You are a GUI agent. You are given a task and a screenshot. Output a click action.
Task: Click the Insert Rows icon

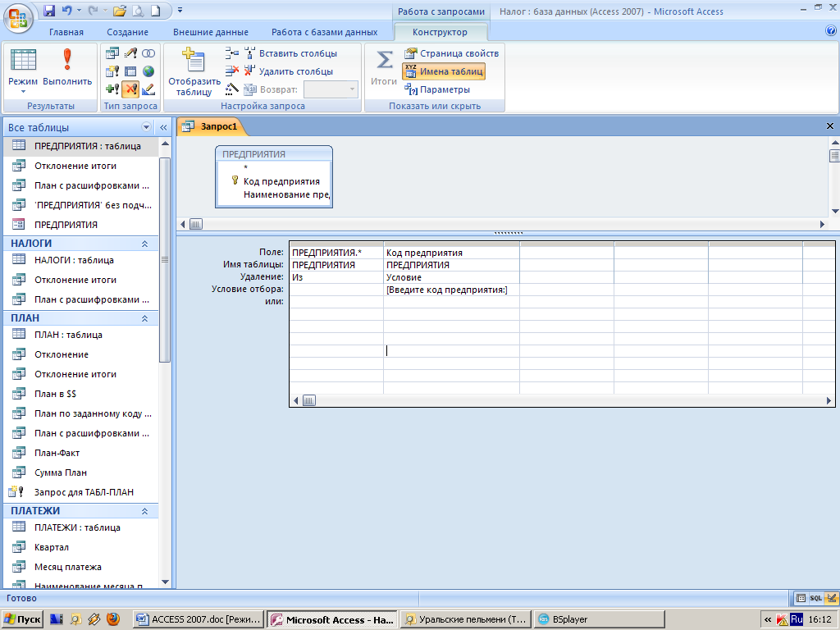(x=232, y=53)
